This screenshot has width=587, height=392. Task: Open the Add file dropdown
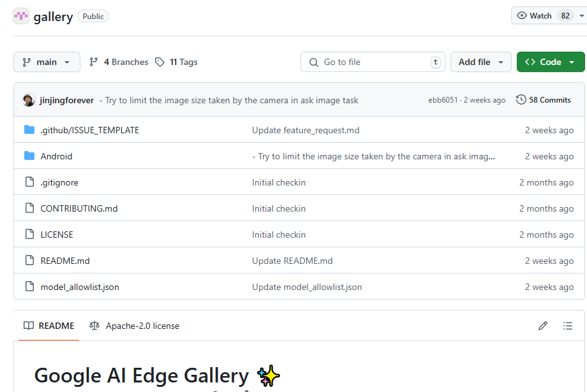(x=481, y=62)
